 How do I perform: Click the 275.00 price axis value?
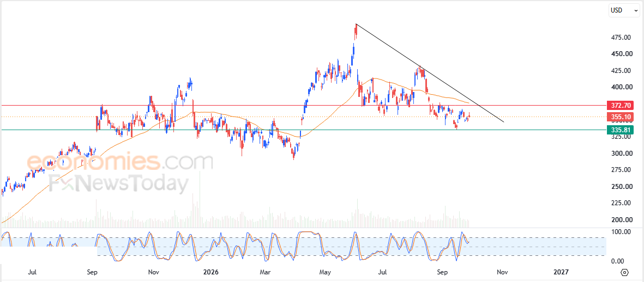pyautogui.click(x=621, y=170)
